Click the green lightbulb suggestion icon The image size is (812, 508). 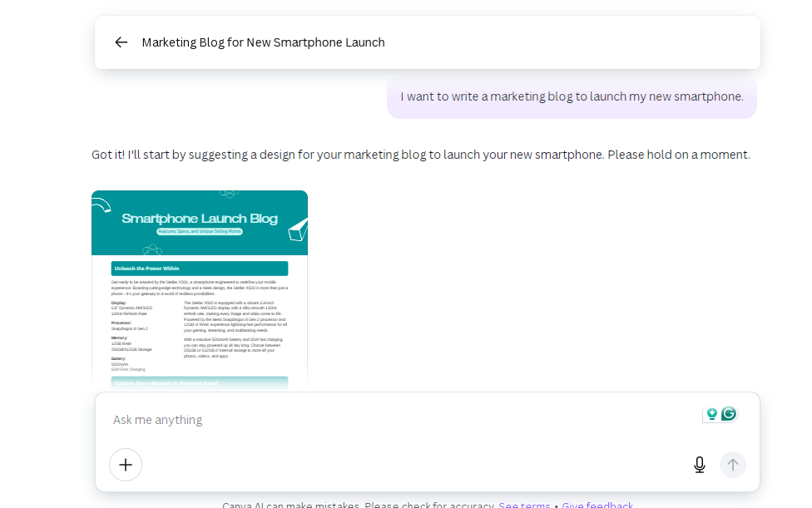click(x=711, y=414)
